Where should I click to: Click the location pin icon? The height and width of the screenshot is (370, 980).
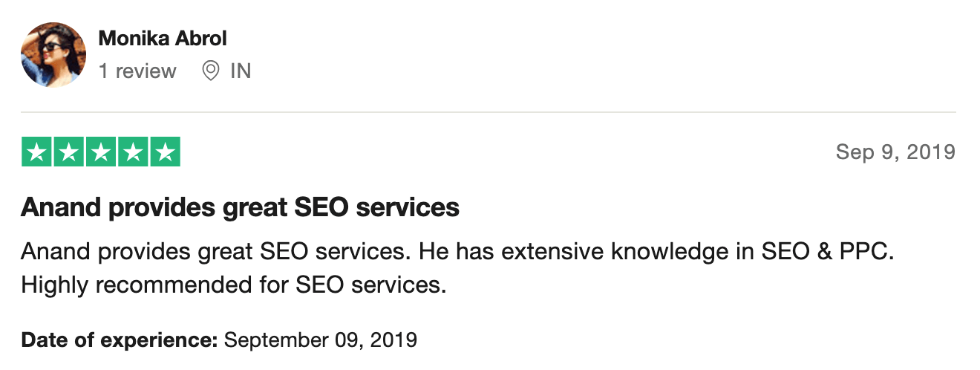tap(211, 71)
